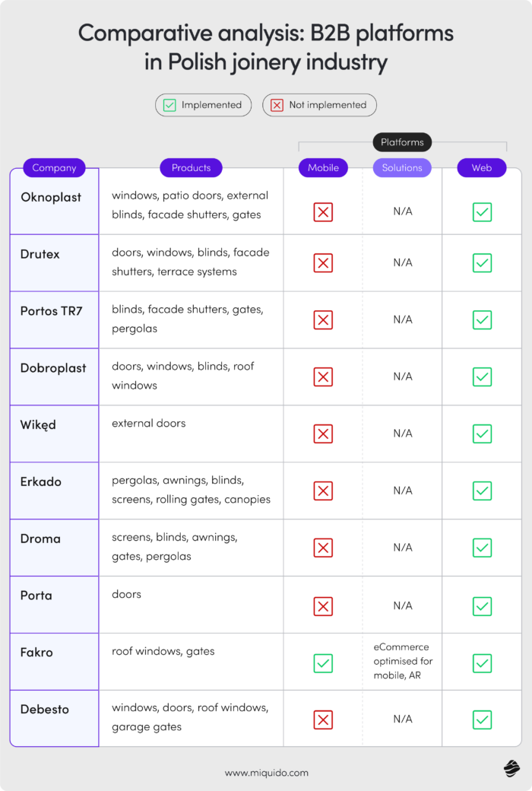Viewport: 532px width, 791px height.
Task: Click the green Web checkbox for Fakro
Action: tap(482, 663)
